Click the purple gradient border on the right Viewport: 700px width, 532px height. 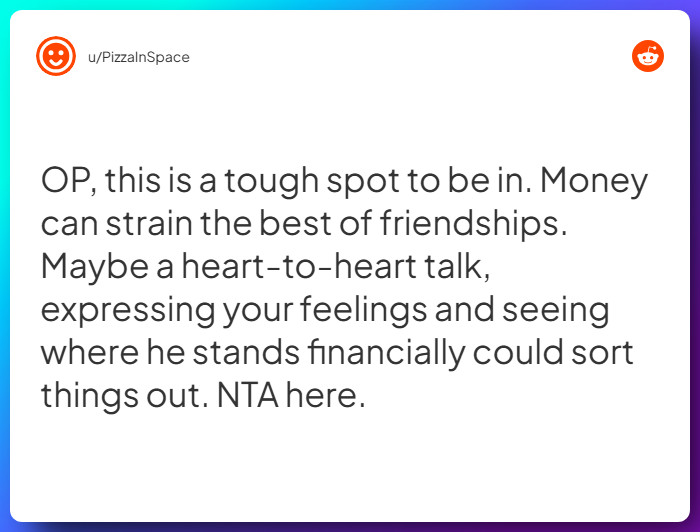point(695,300)
